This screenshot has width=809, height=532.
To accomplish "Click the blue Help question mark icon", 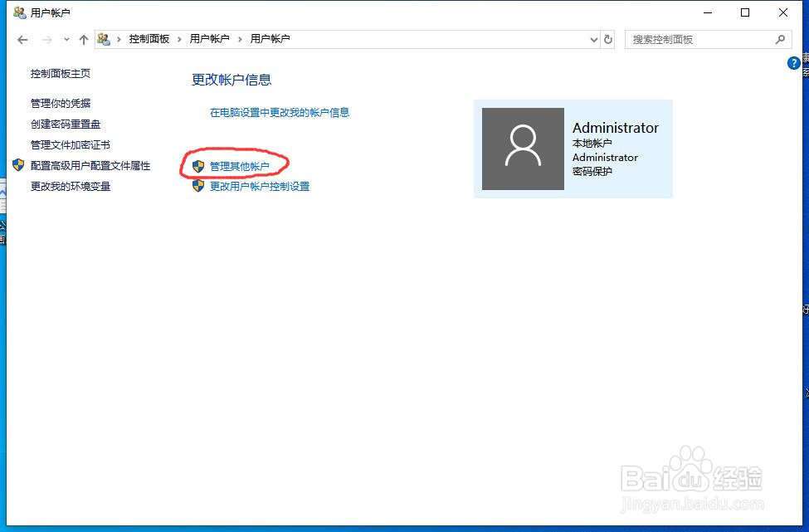I will [x=793, y=63].
